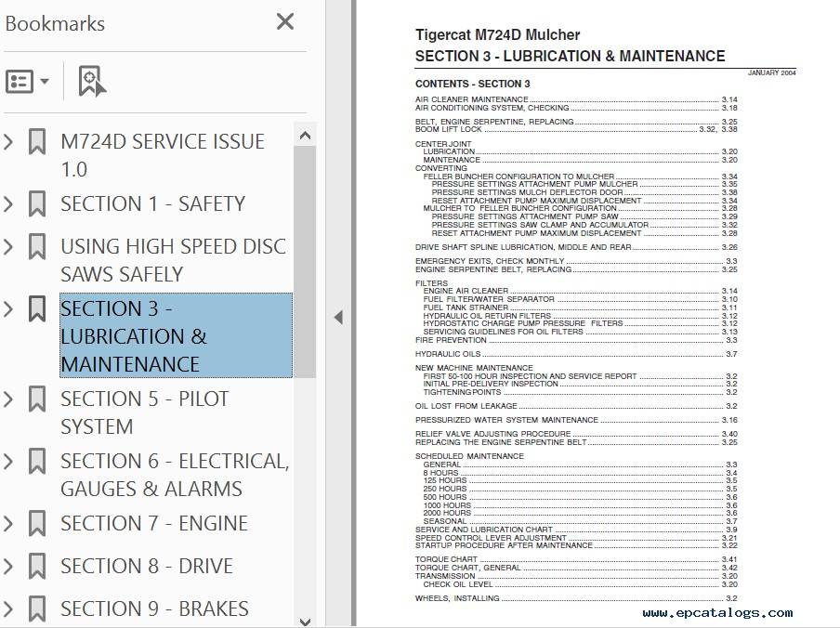Expand the M724D SERVICE ISSUE 1.0 bookmark
This screenshot has width=840, height=628.
[8, 142]
